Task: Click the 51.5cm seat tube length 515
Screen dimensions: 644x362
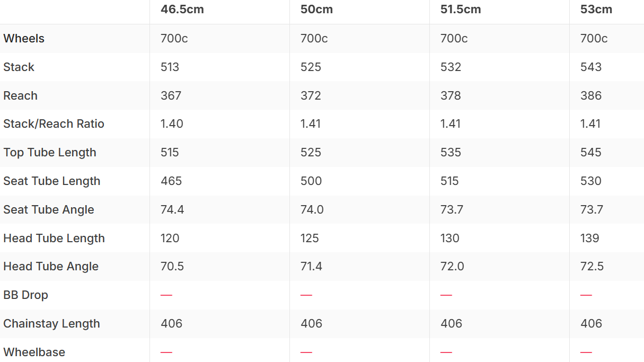Action: click(449, 181)
